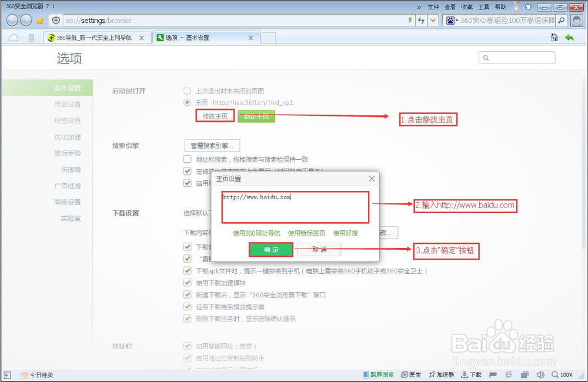Screen dimensions: 588x382
Task: Click the 使用360网址导航 link
Action: point(256,233)
